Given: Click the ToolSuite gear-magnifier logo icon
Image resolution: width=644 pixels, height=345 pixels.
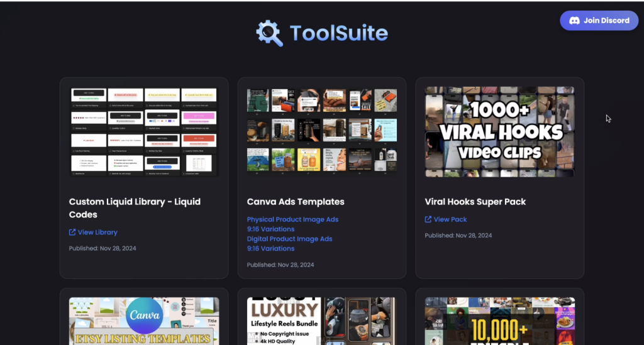Looking at the screenshot, I should 269,33.
